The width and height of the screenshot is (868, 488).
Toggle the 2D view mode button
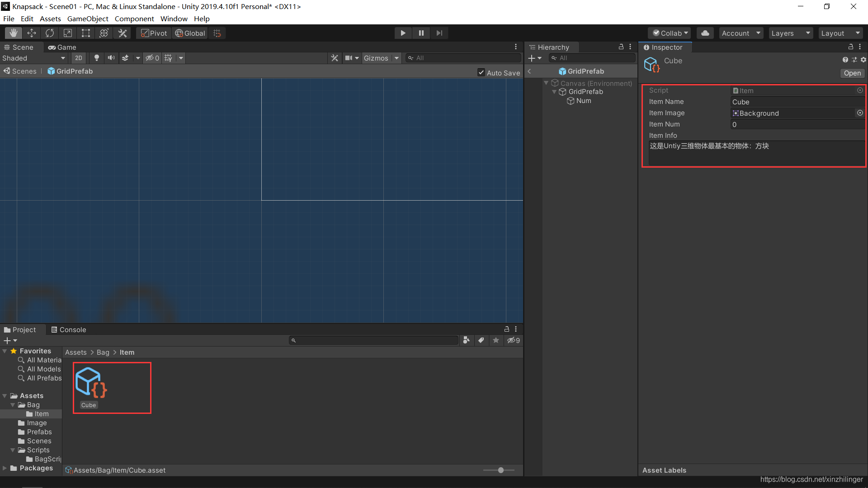pos(78,58)
